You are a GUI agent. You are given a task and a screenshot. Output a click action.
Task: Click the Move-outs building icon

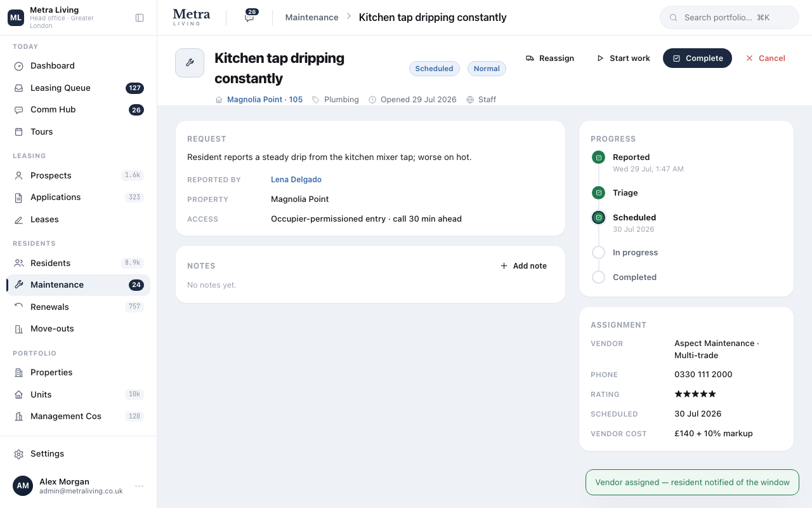(x=18, y=329)
